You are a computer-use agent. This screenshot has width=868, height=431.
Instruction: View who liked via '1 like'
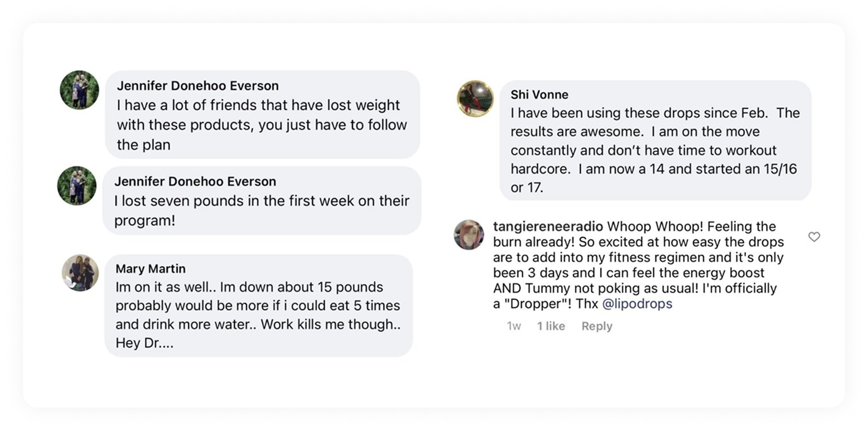pyautogui.click(x=550, y=326)
